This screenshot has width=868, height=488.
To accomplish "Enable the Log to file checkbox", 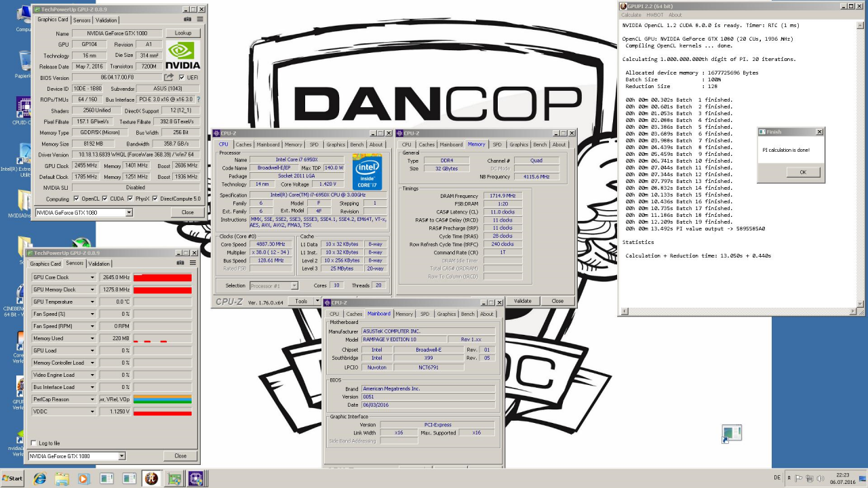I will click(34, 443).
